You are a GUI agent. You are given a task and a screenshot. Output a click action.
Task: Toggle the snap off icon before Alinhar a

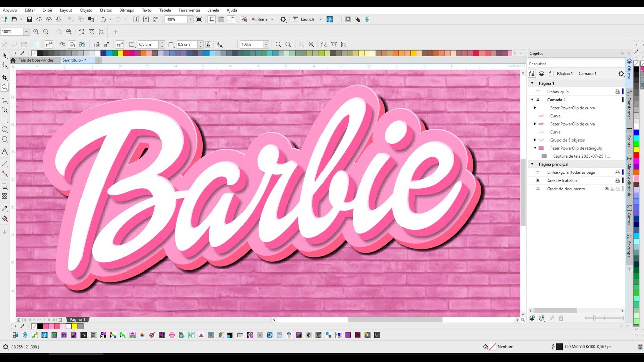[244, 19]
